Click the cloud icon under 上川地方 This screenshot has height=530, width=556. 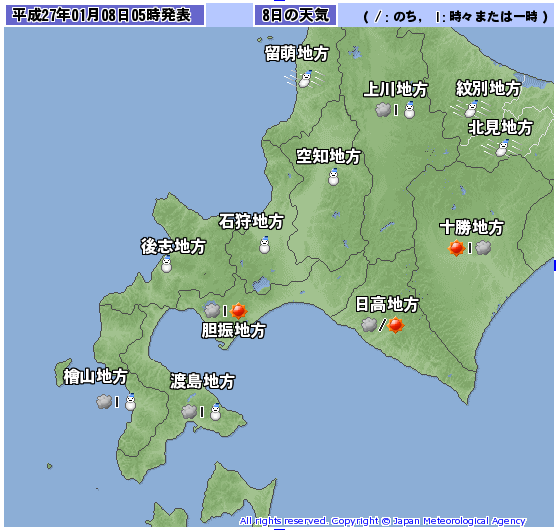click(x=383, y=110)
